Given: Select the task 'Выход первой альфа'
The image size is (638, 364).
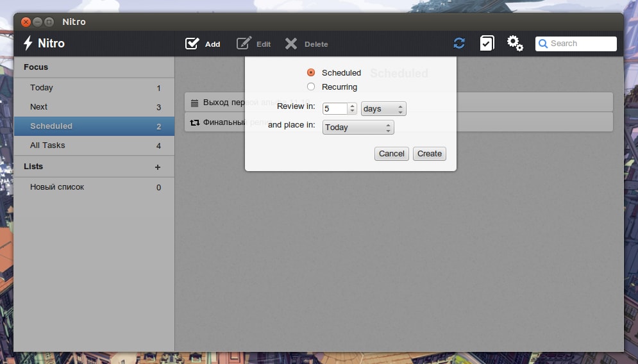Looking at the screenshot, I should [x=399, y=103].
